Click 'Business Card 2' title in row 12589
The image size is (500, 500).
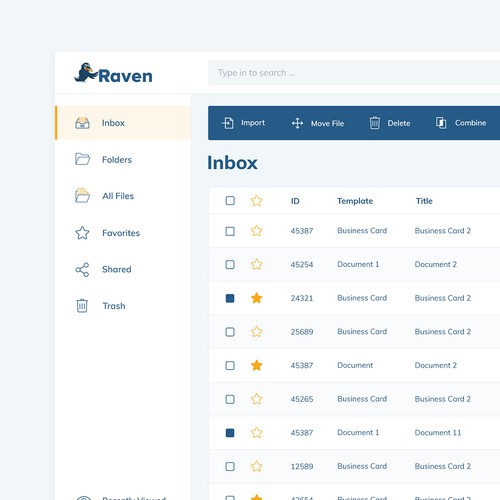(443, 466)
